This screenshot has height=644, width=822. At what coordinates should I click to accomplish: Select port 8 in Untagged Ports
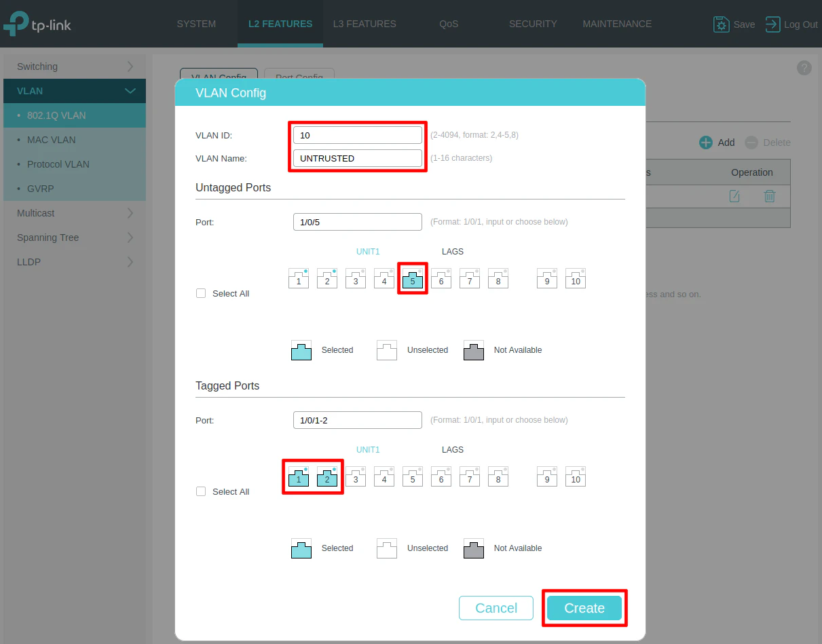498,278
